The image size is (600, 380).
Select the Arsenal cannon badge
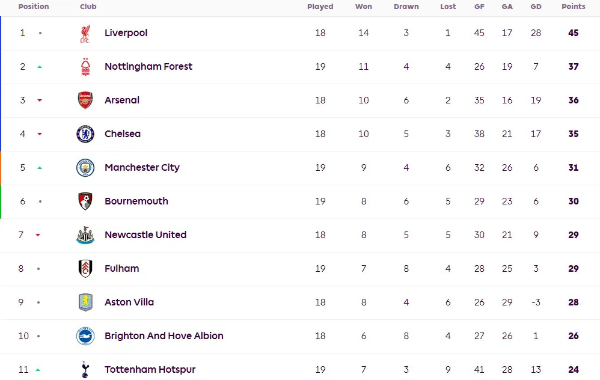[85, 100]
